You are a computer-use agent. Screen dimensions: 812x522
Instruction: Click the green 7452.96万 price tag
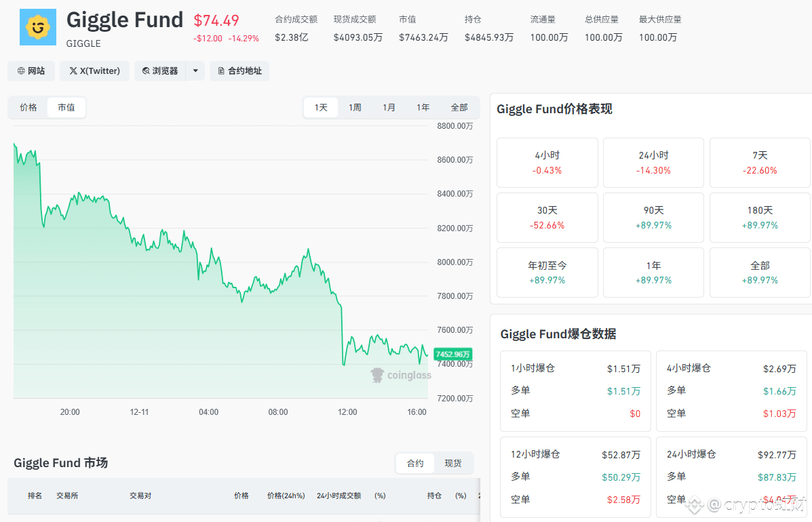(x=452, y=354)
